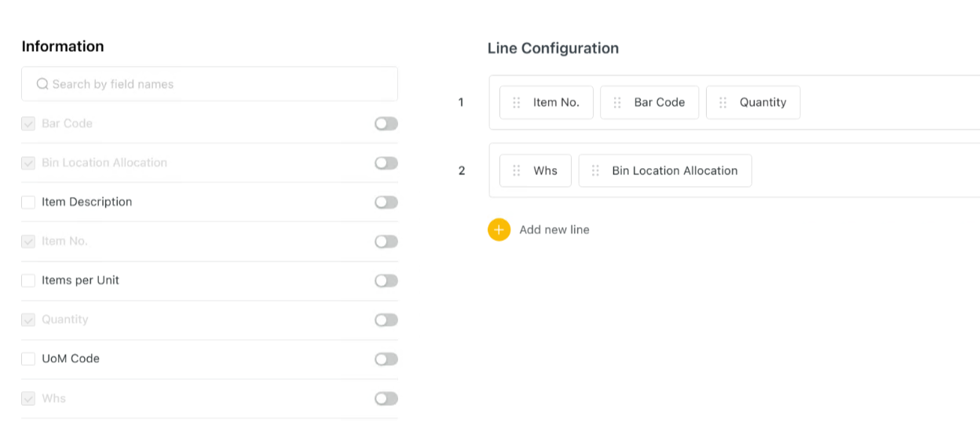
Task: Select the Bin Location Allocation chip in line 2
Action: coord(674,171)
